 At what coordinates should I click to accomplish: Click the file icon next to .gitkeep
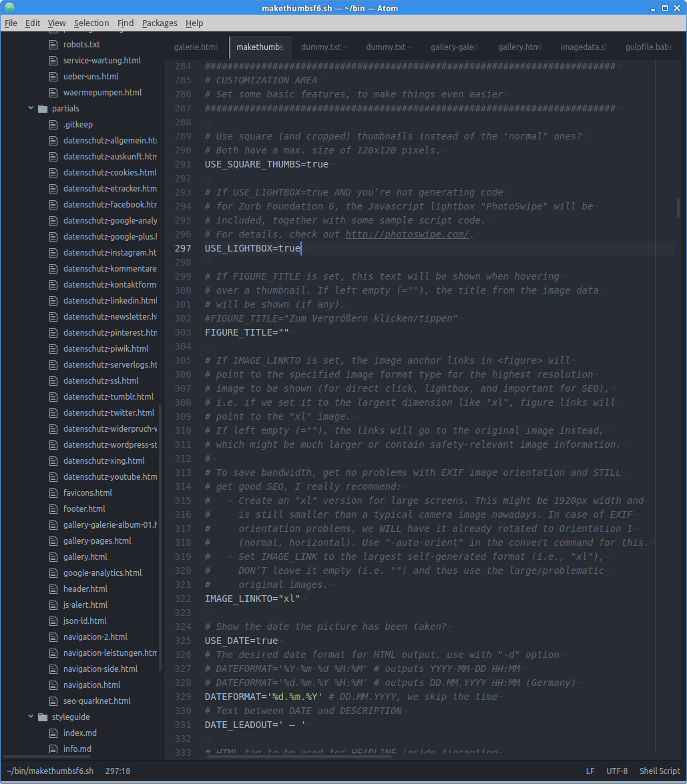pyautogui.click(x=54, y=125)
